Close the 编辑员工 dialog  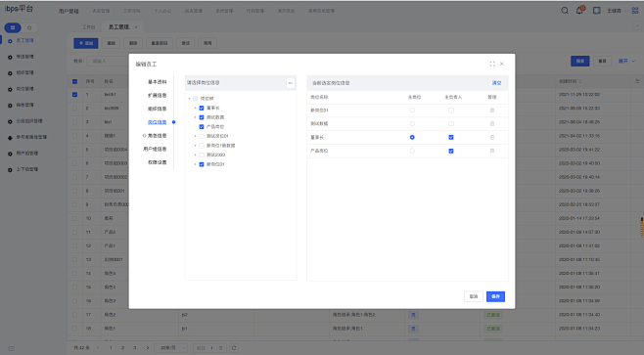tap(502, 64)
